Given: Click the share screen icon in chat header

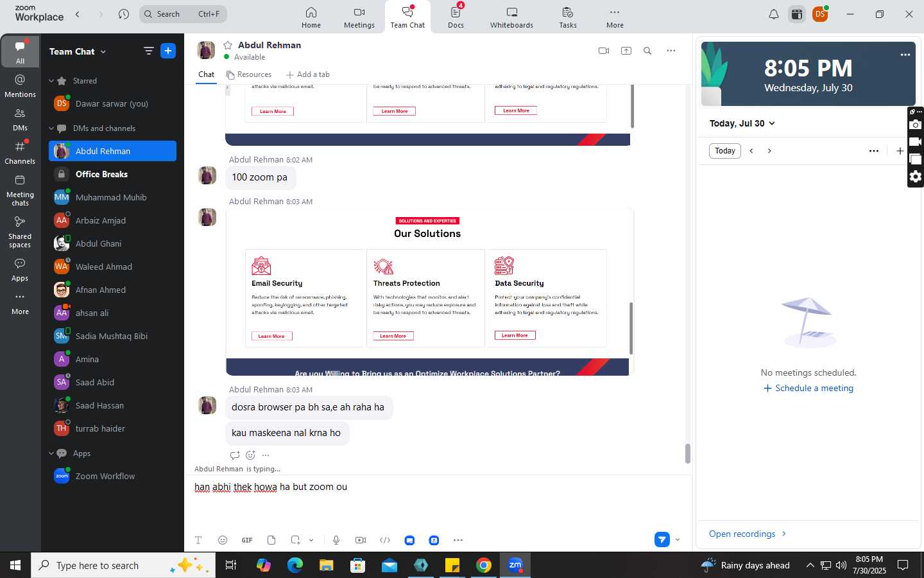Looking at the screenshot, I should [626, 51].
